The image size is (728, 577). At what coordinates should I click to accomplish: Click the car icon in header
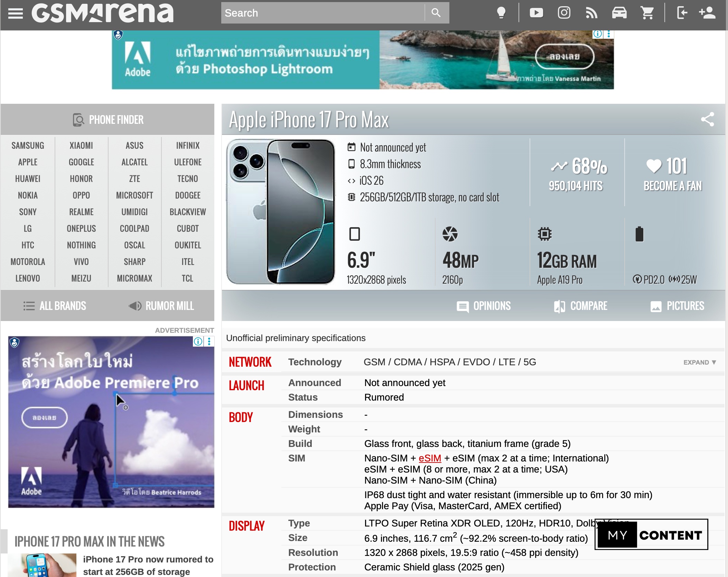pos(619,13)
